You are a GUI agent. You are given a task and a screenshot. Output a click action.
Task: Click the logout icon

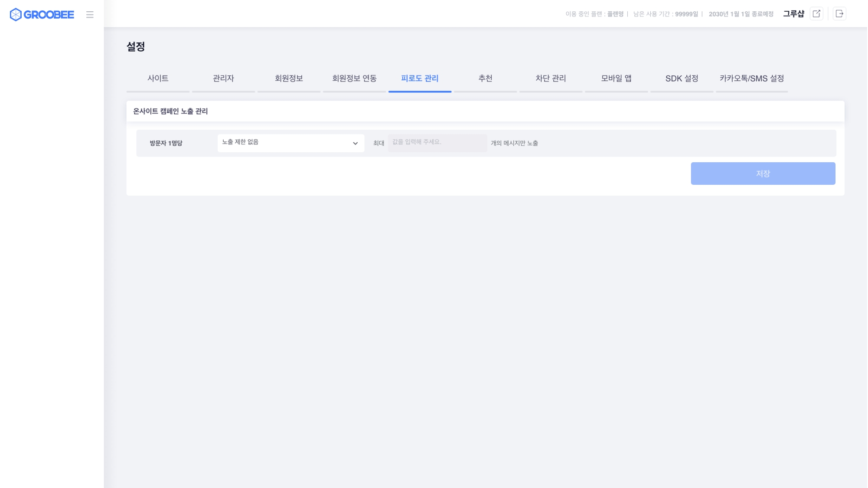click(x=840, y=14)
